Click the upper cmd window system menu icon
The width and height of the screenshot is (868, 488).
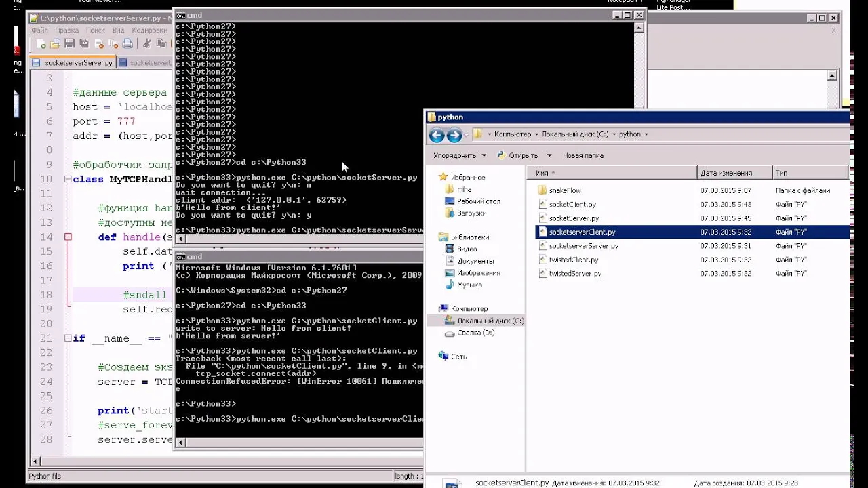(x=180, y=15)
